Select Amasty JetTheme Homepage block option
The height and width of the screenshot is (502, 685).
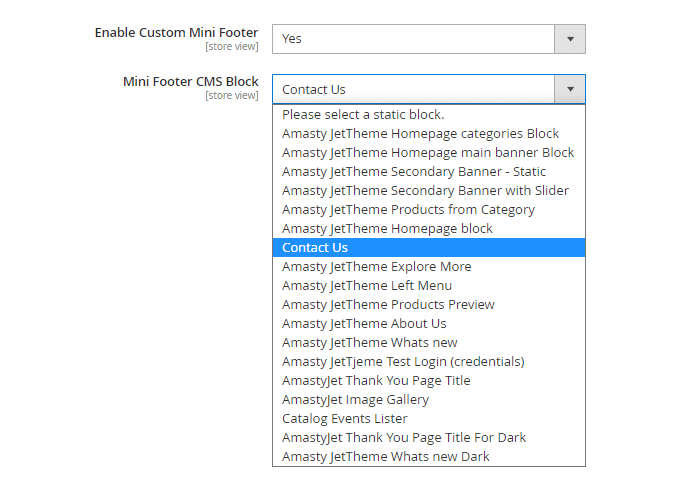[x=387, y=229]
